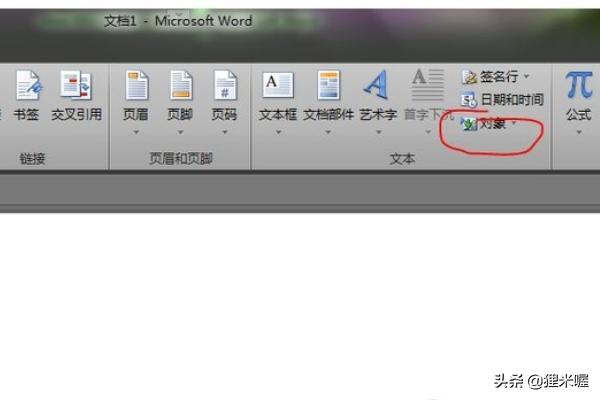Click the 文档1 - Microsoft Word title
Image resolution: width=600 pixels, height=400 pixels.
tap(178, 21)
